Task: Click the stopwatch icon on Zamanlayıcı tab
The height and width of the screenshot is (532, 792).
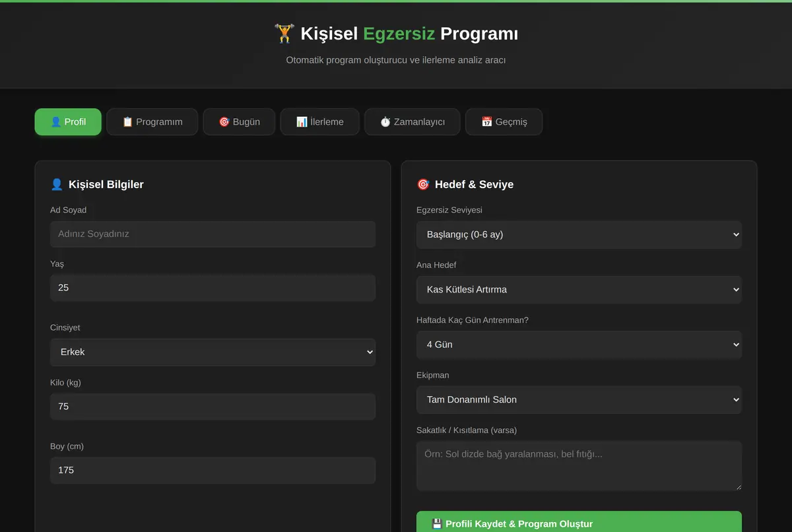Action: point(385,122)
